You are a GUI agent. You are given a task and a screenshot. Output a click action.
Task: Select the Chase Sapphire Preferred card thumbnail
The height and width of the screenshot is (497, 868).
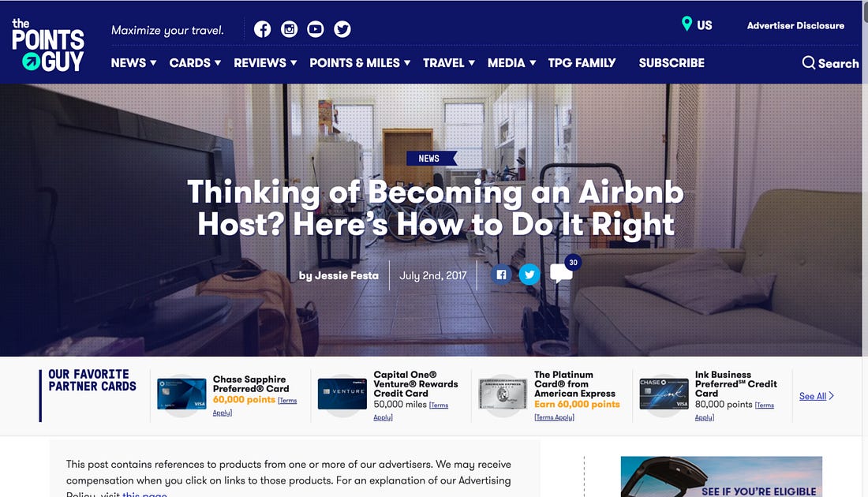tap(181, 394)
